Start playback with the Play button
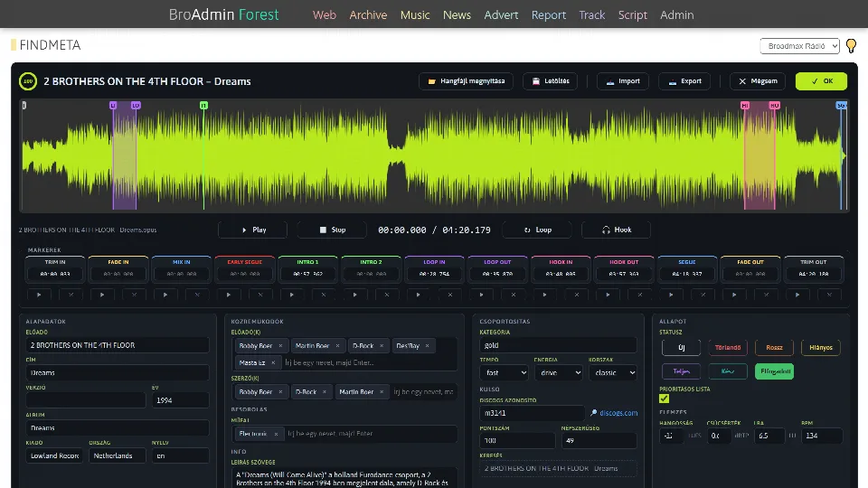This screenshot has width=868, height=488. click(253, 230)
